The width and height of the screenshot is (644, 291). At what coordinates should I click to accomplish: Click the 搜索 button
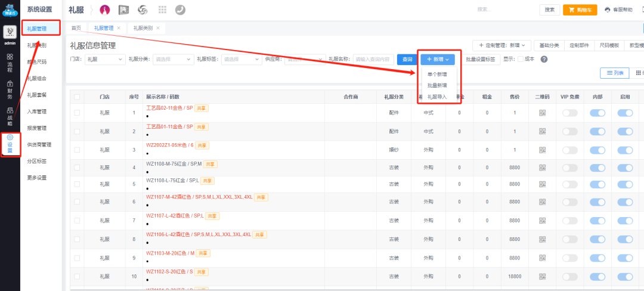[550, 10]
